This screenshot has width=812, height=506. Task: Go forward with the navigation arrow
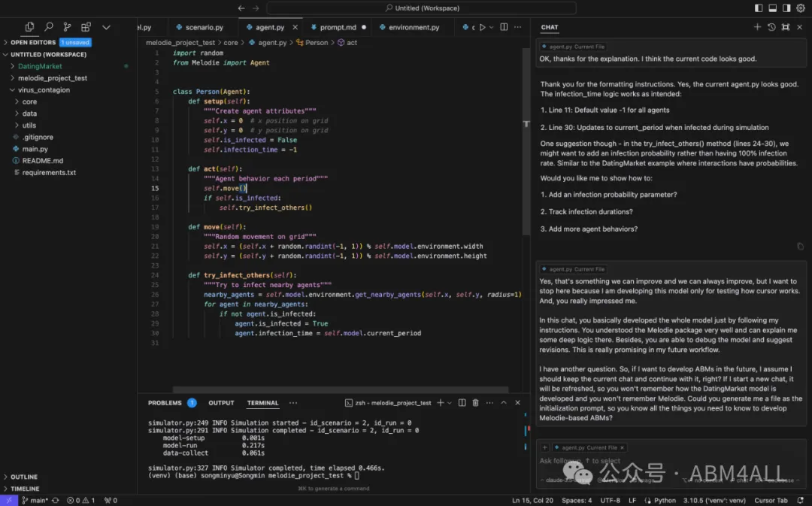coord(256,8)
